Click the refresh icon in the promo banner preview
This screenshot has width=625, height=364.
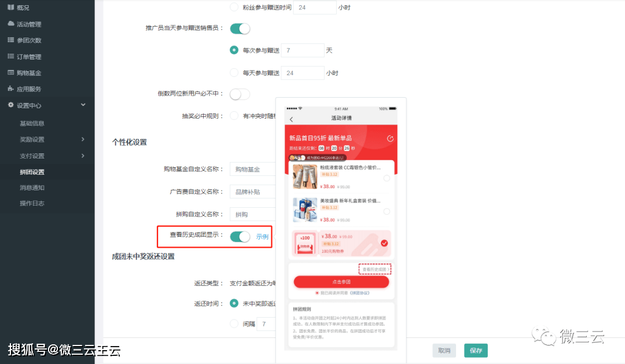[391, 138]
